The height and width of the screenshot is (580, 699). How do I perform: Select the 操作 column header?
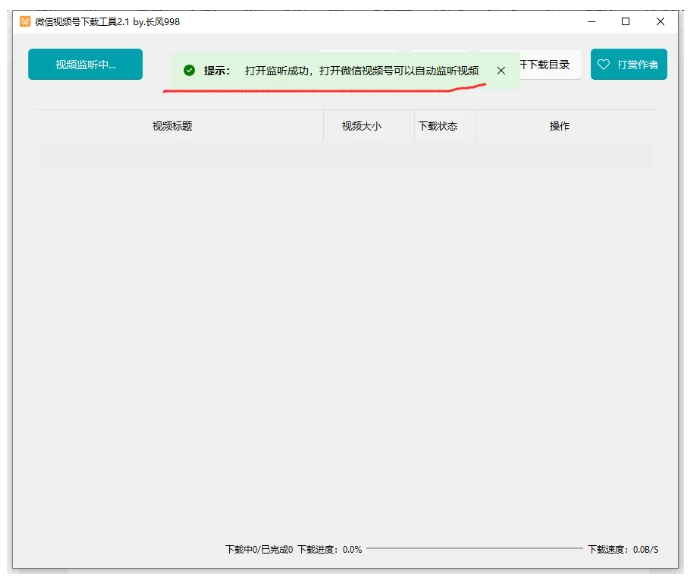559,126
